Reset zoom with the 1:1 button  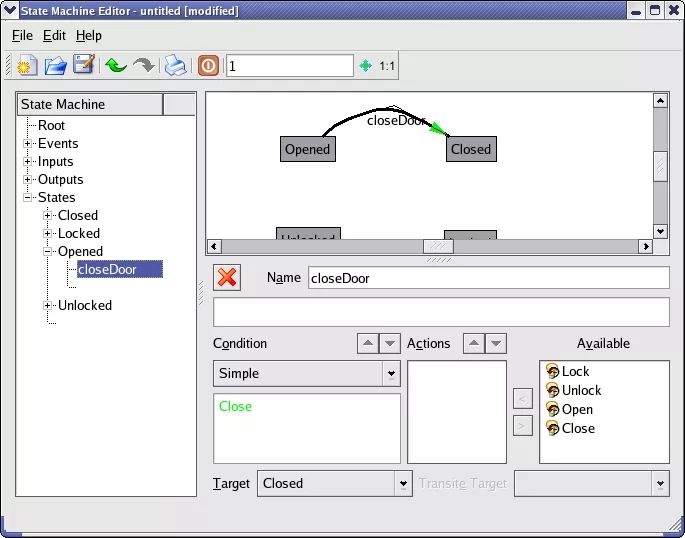pyautogui.click(x=387, y=66)
